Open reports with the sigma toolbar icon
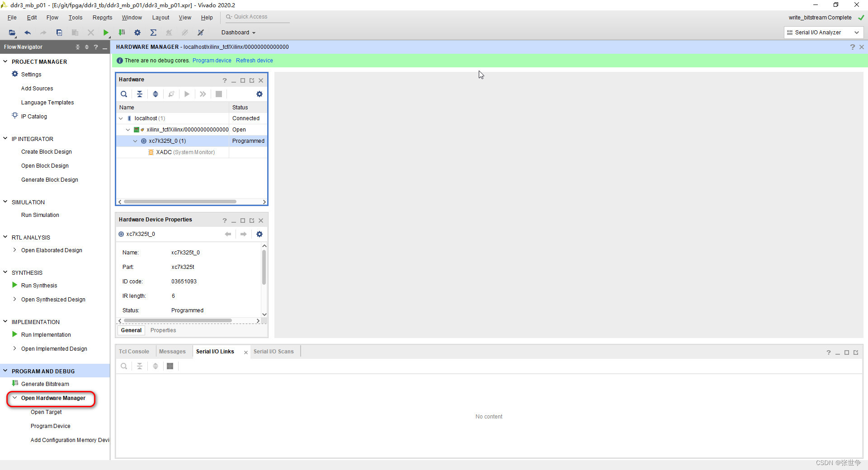The image size is (868, 470). tap(153, 33)
